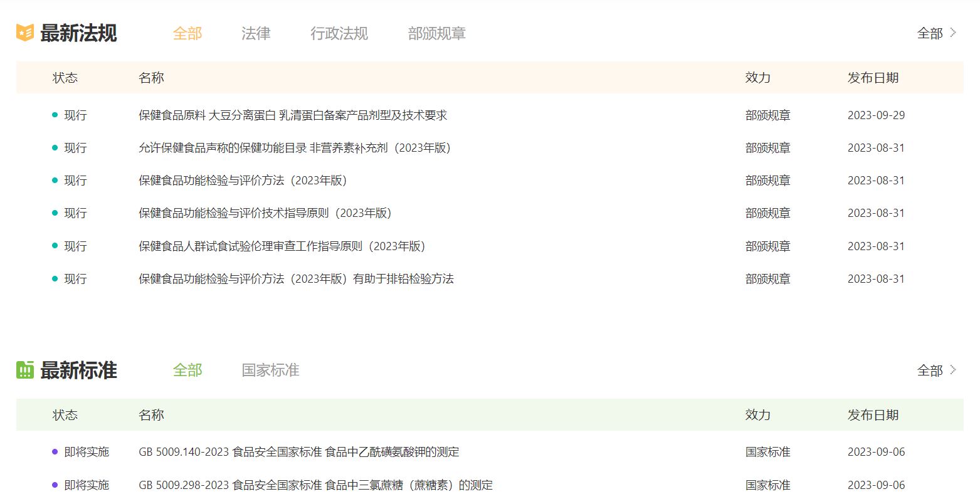Click 2023-09-06 date in GB 5009.140-2023 row
The height and width of the screenshot is (499, 980).
(x=876, y=452)
